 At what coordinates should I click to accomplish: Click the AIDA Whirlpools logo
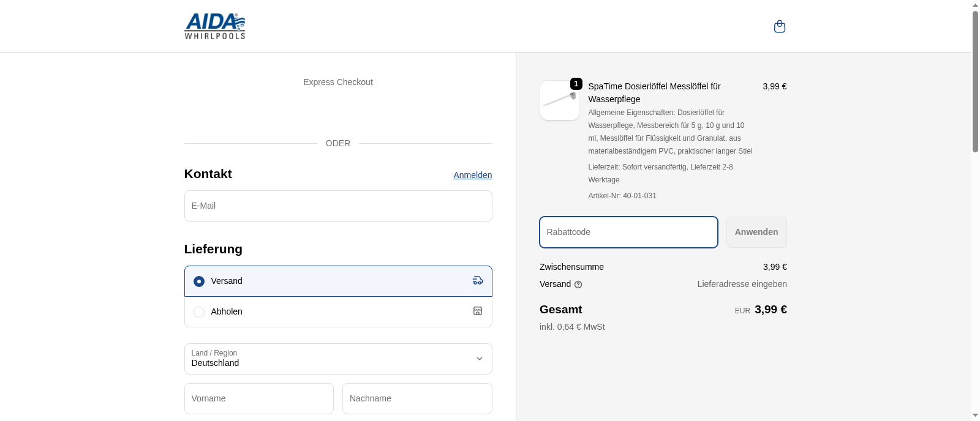pyautogui.click(x=215, y=26)
